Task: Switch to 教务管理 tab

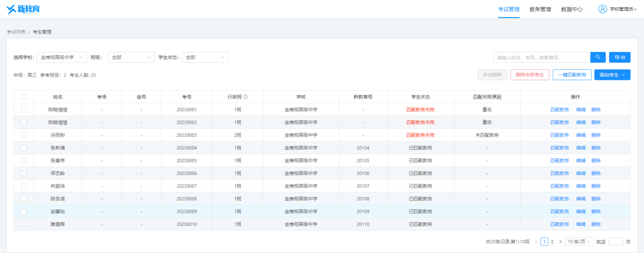Action: click(540, 9)
